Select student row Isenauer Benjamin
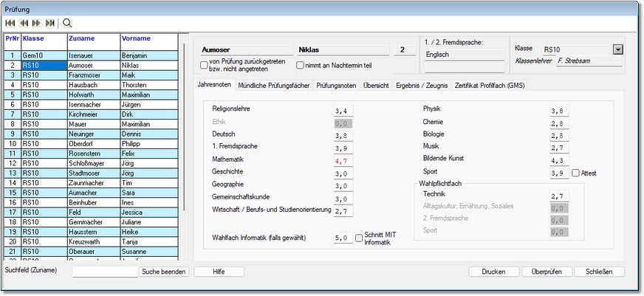 tap(96, 55)
